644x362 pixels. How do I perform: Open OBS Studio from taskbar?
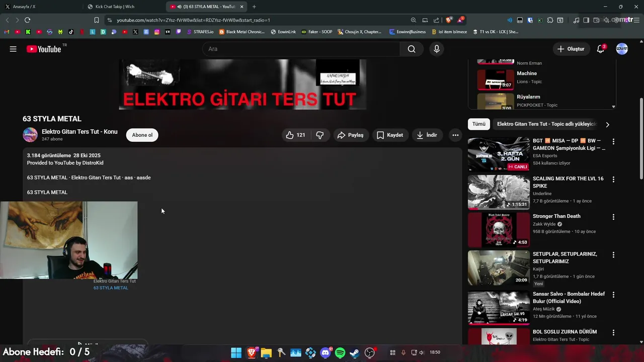(370, 353)
